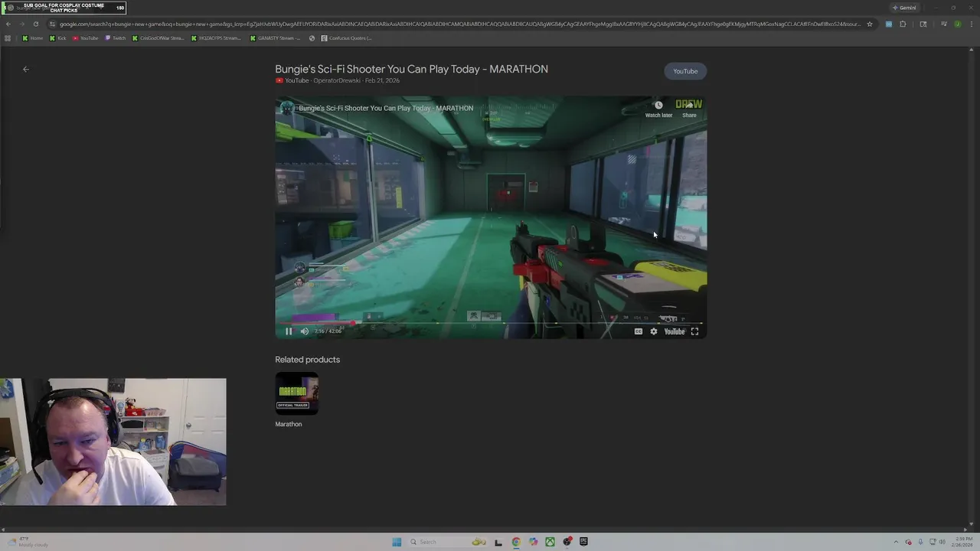Mute the video using the speaker icon
980x551 pixels.
(x=304, y=331)
